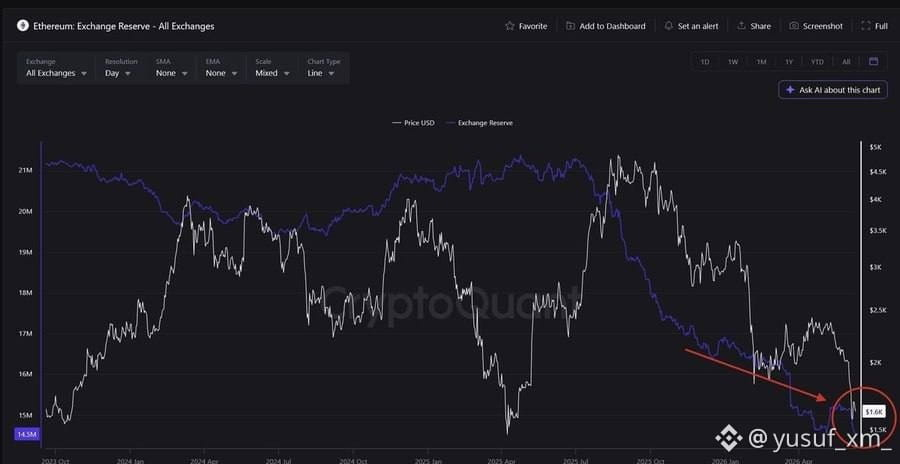The width and height of the screenshot is (900, 464).
Task: Toggle the Exchange Reserve legend series
Action: pos(480,123)
